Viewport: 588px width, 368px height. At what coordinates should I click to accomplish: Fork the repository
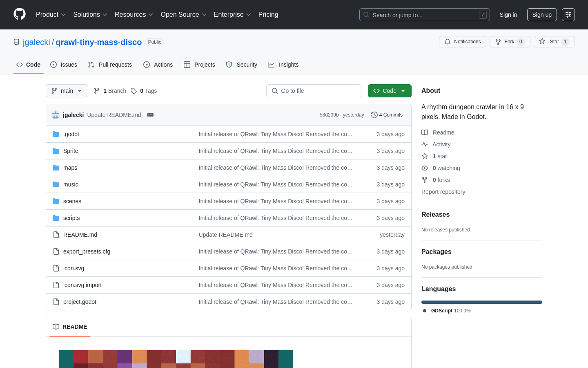[x=510, y=42]
